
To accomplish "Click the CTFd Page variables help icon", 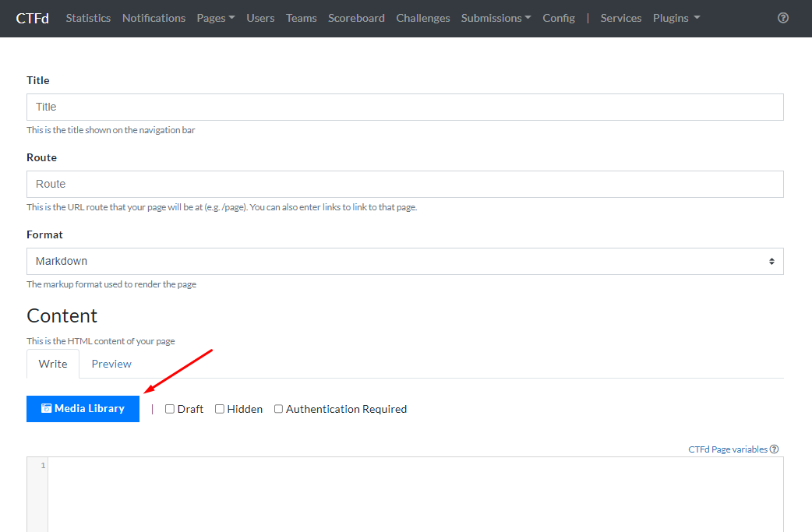I will [774, 449].
